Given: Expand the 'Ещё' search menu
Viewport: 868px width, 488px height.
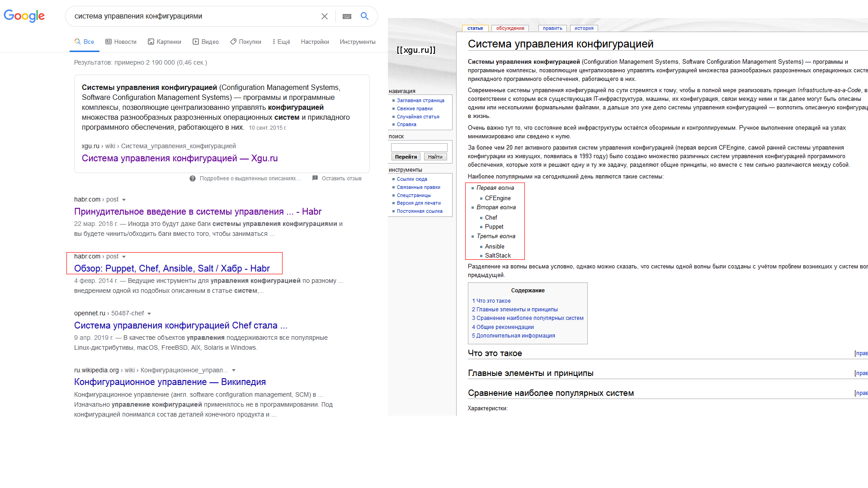Looking at the screenshot, I should click(x=281, y=42).
